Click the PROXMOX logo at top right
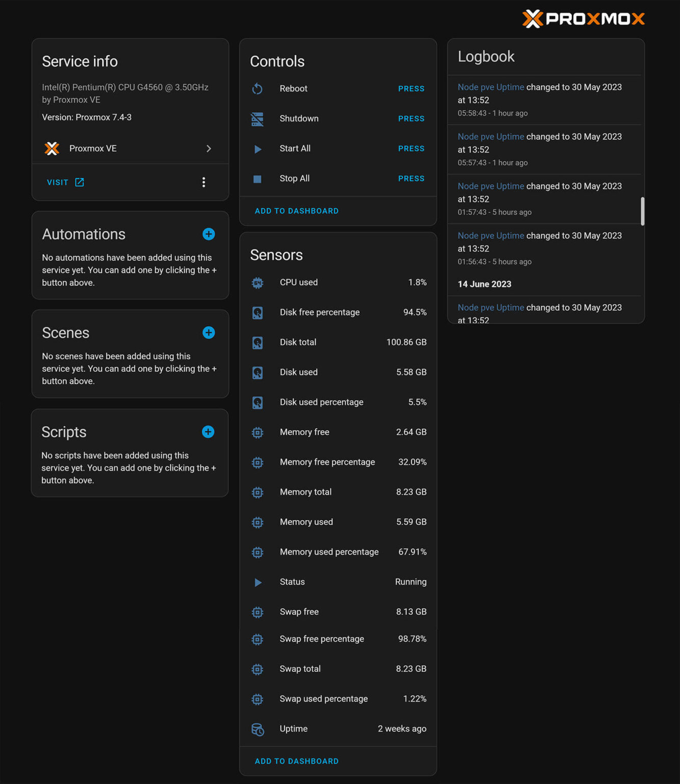The width and height of the screenshot is (680, 784). click(x=584, y=19)
